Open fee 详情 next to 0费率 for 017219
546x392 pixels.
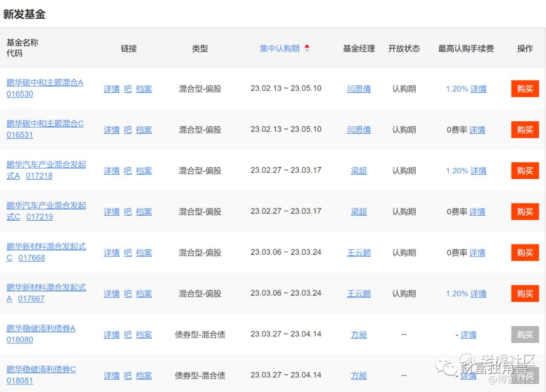coord(477,212)
